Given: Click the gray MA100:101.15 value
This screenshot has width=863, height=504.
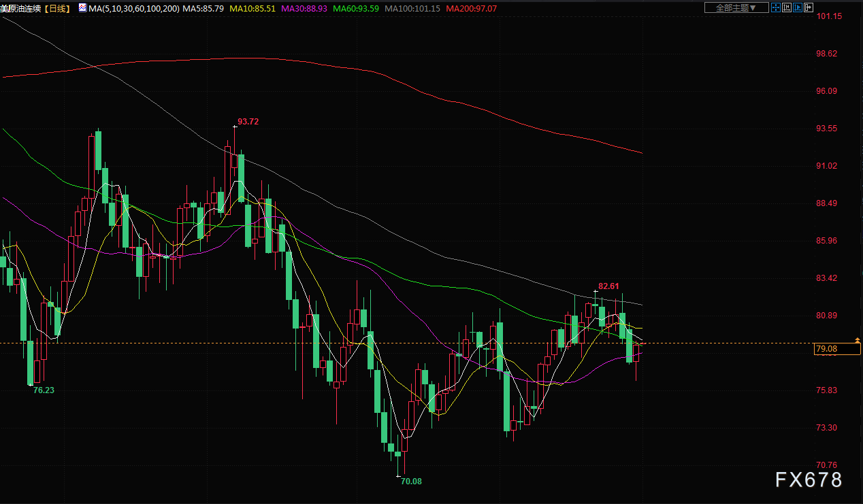Looking at the screenshot, I should 412,8.
